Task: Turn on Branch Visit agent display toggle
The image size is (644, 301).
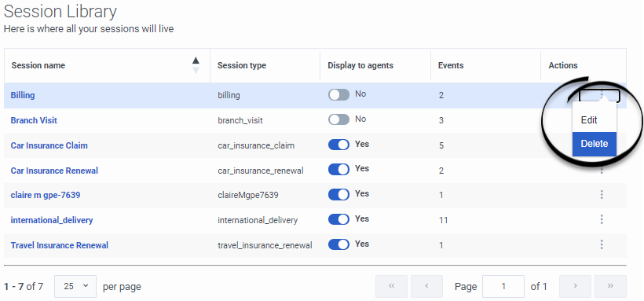Action: pyautogui.click(x=338, y=119)
